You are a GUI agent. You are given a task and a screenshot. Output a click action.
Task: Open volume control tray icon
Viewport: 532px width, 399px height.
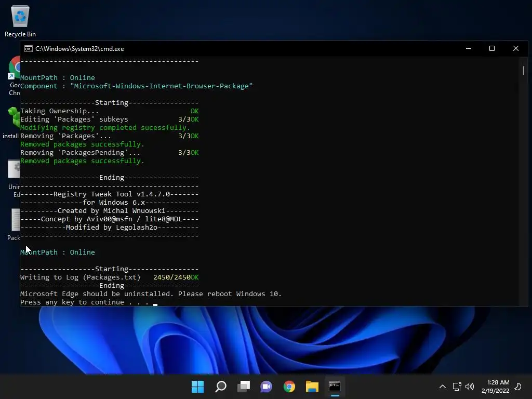tap(470, 387)
